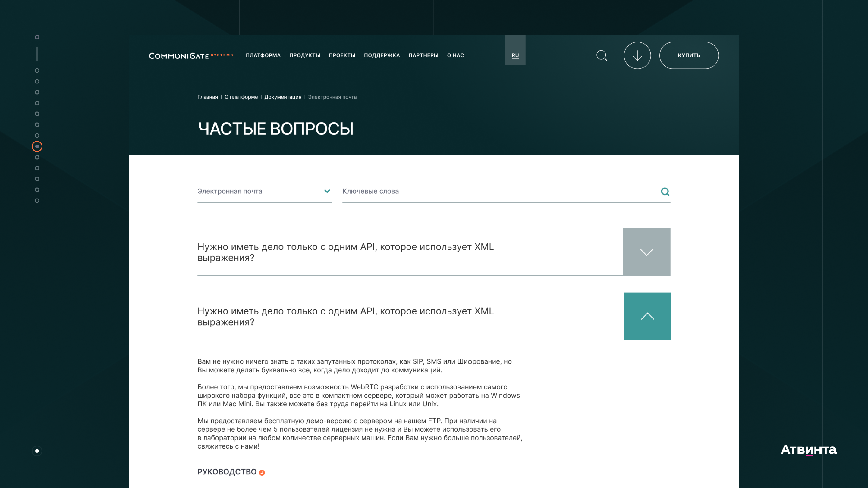Click the Ключевые слова input field
The image size is (868, 488).
click(499, 191)
